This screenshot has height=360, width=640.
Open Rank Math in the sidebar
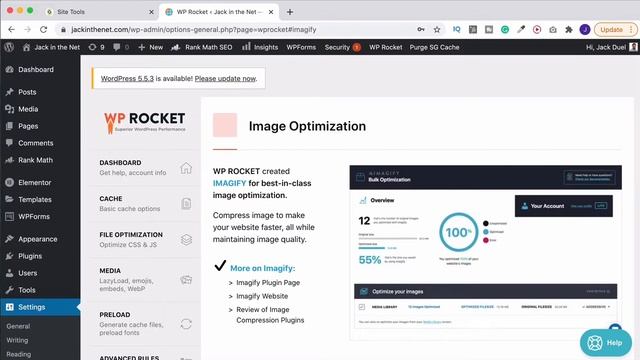coord(40,160)
